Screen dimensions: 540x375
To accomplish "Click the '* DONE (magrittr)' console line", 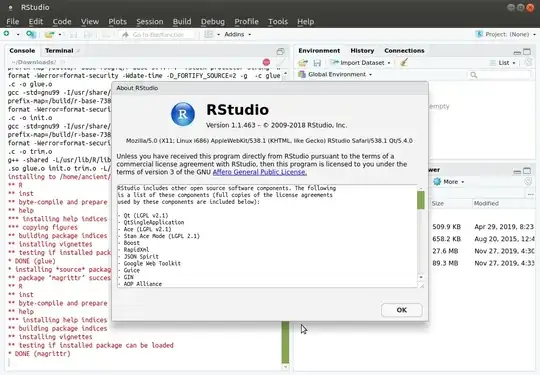I will [x=39, y=354].
